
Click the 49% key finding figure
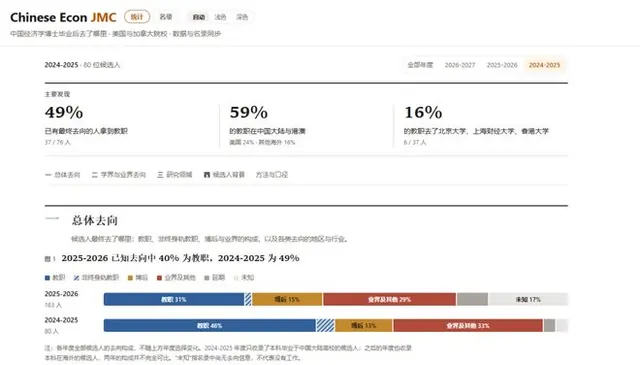point(64,112)
